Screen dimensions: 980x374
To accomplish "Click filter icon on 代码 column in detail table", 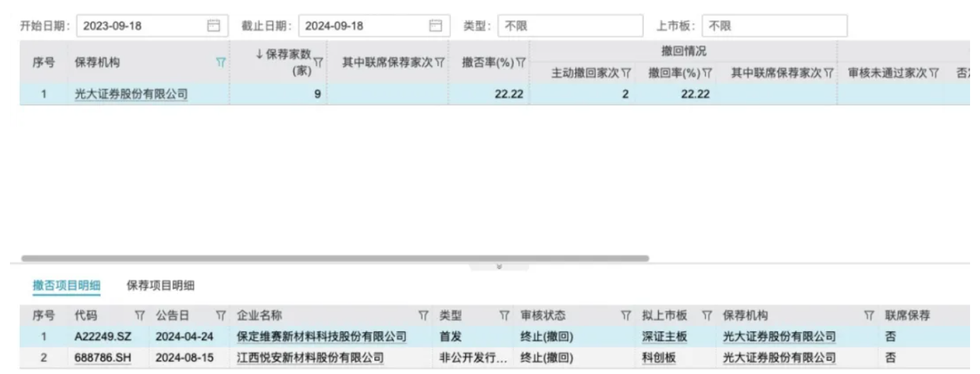I will tap(140, 316).
